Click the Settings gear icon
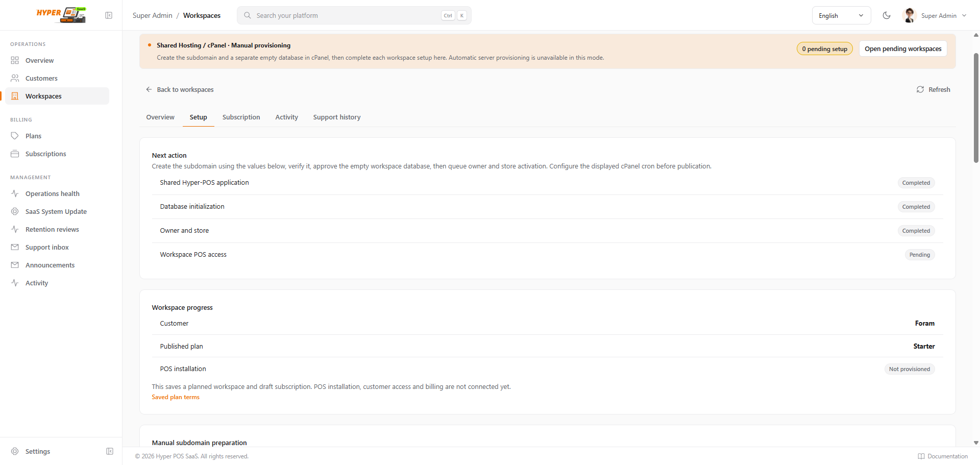The image size is (980, 465). [x=15, y=451]
